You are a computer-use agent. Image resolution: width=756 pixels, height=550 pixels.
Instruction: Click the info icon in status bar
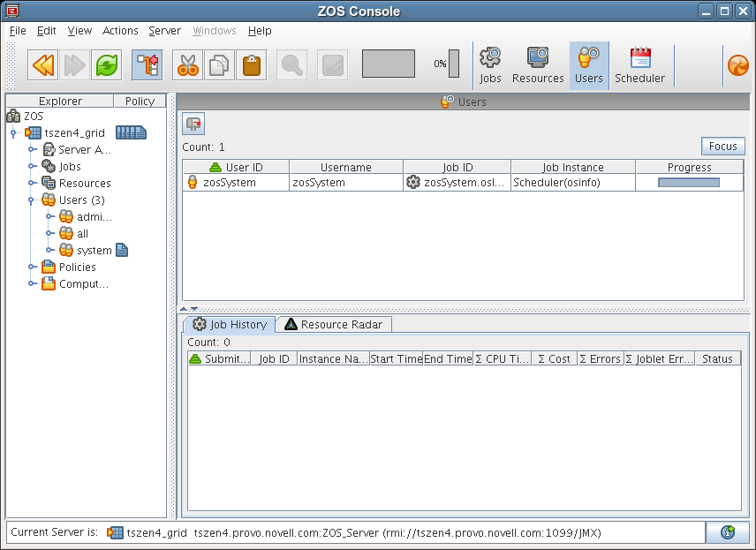tap(728, 532)
